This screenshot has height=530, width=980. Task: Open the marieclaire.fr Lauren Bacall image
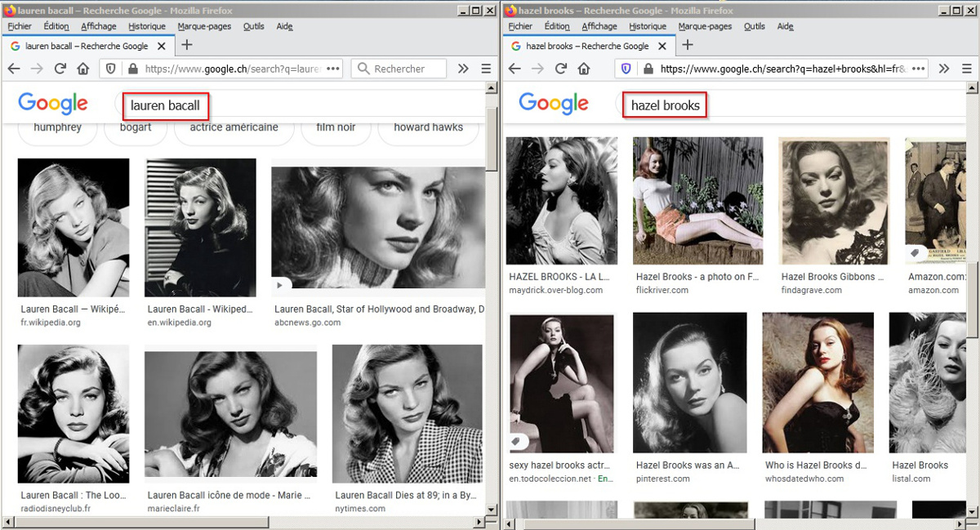pyautogui.click(x=230, y=414)
